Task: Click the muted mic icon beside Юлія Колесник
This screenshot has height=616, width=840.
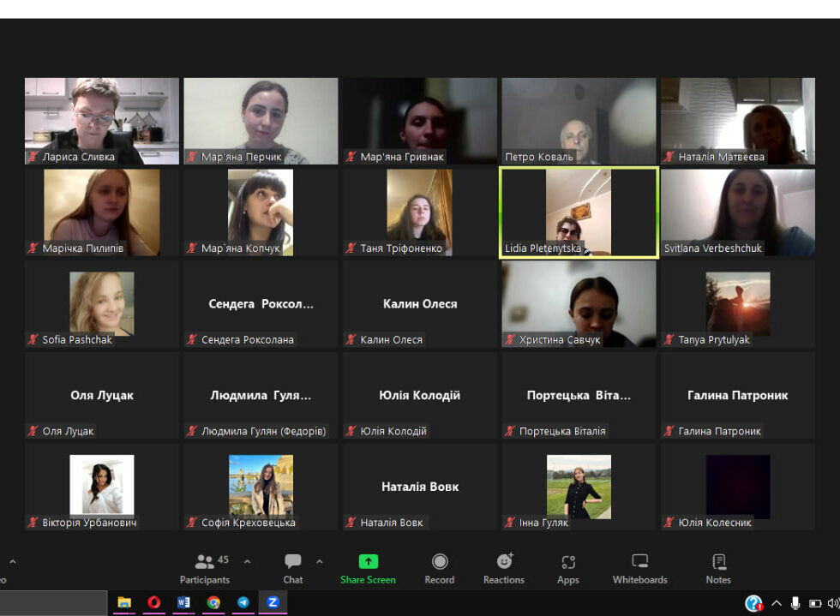Action: pos(669,523)
